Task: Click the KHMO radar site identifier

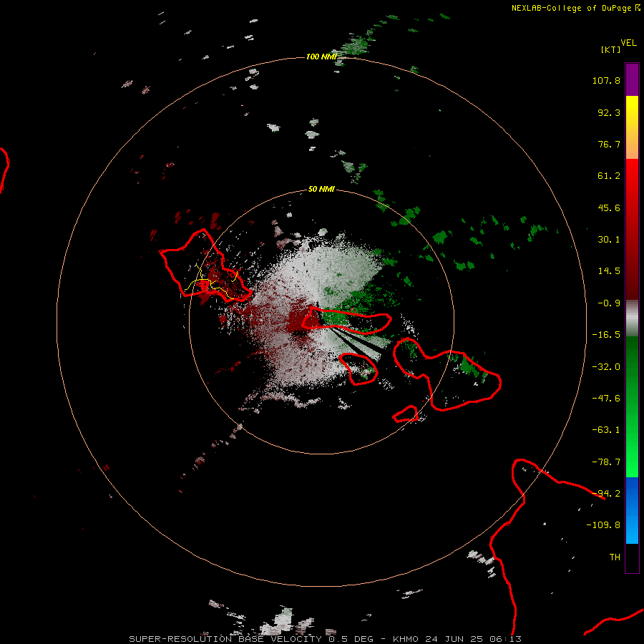Action: 406,639
